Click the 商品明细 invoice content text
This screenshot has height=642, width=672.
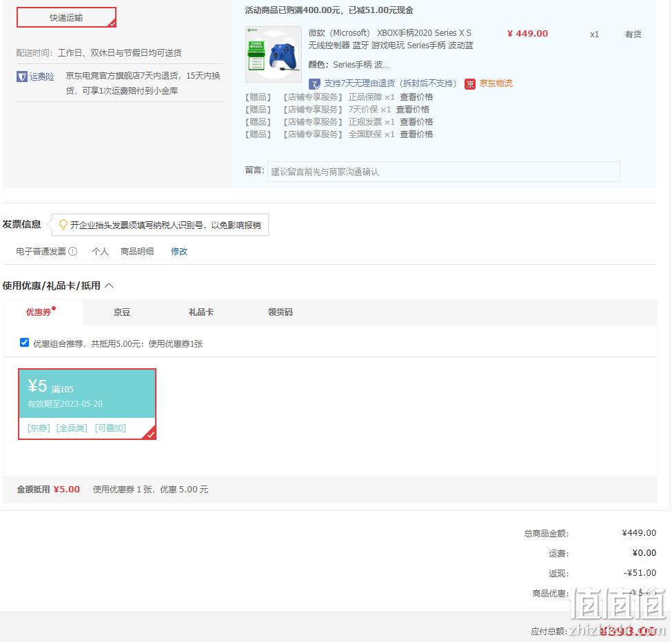click(136, 251)
